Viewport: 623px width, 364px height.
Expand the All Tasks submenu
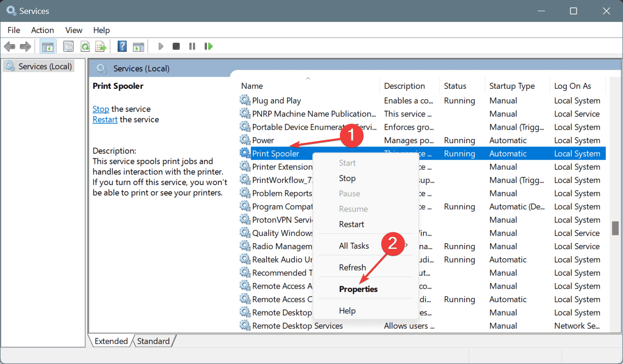tap(366, 245)
